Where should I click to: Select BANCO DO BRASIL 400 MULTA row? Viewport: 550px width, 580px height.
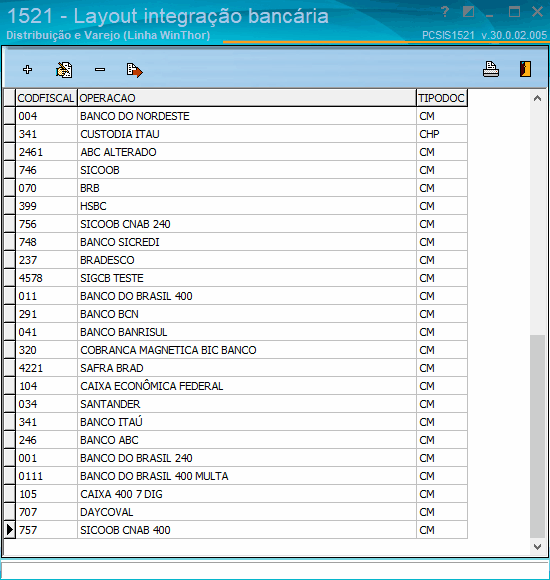[236, 476]
